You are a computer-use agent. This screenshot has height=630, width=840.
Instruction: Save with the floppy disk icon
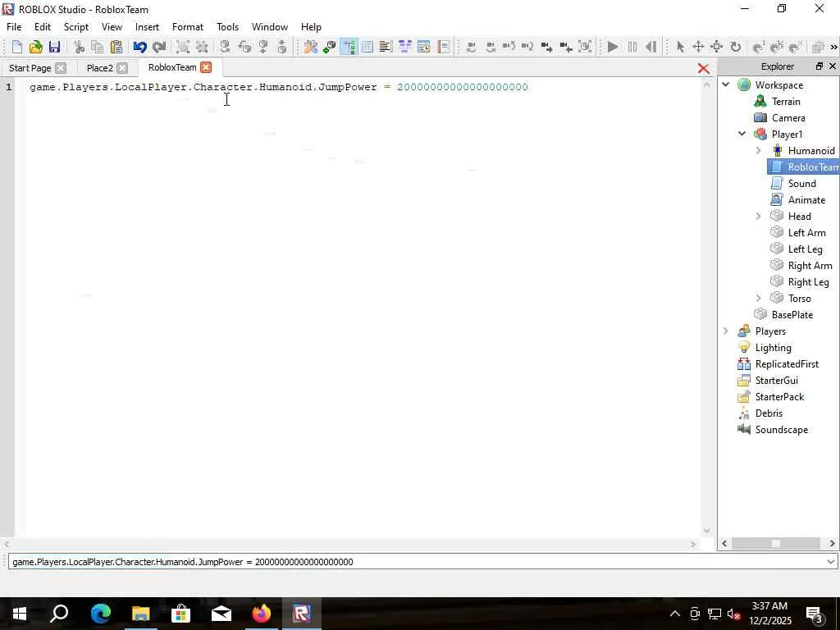54,47
